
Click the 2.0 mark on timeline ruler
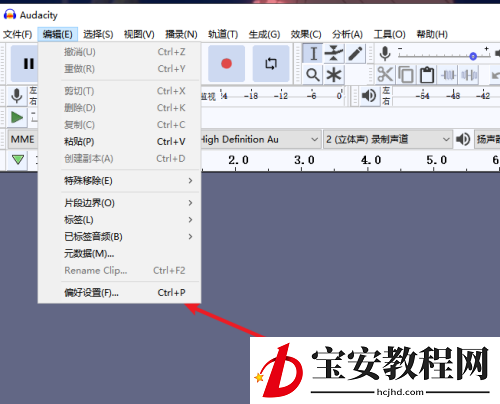[238, 160]
